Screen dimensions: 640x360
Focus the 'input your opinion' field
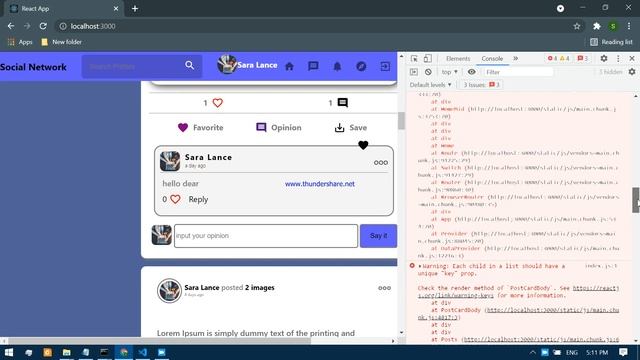[266, 236]
